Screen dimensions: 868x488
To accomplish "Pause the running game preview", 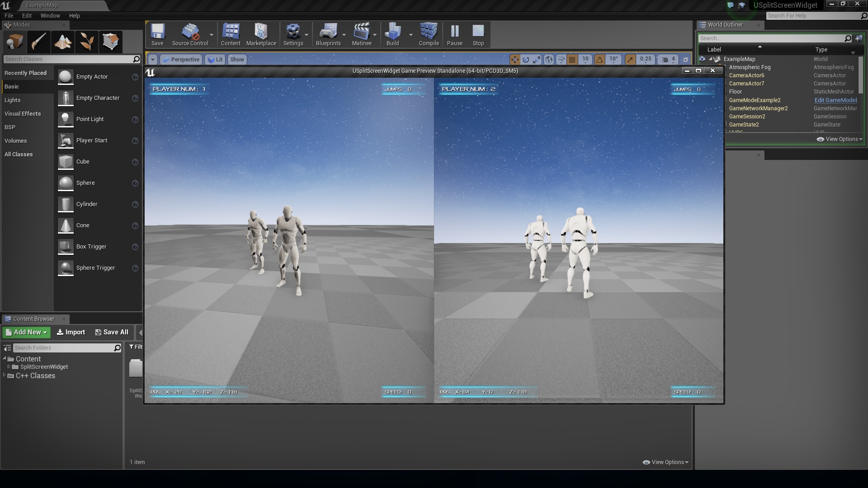I will 454,34.
